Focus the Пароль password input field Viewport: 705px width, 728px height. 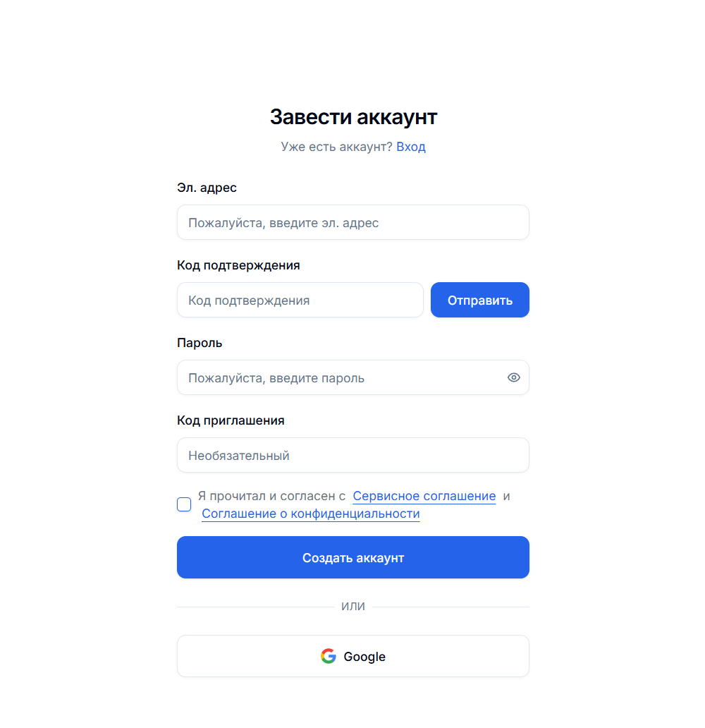tap(352, 377)
